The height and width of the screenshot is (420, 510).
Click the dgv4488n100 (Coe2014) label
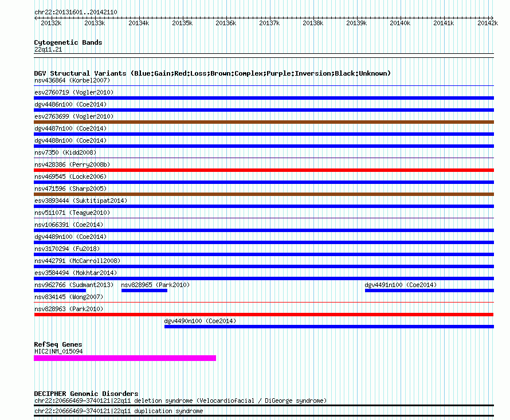click(x=70, y=140)
